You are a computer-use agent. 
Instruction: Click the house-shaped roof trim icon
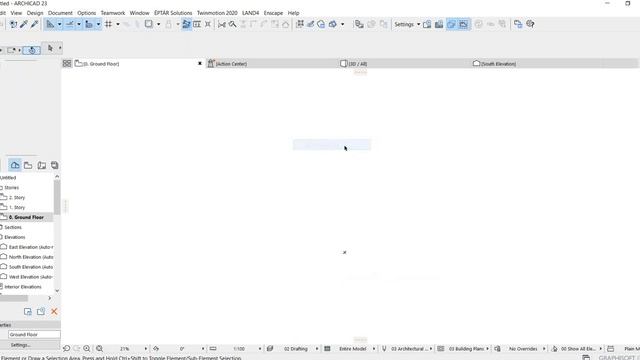[285, 24]
